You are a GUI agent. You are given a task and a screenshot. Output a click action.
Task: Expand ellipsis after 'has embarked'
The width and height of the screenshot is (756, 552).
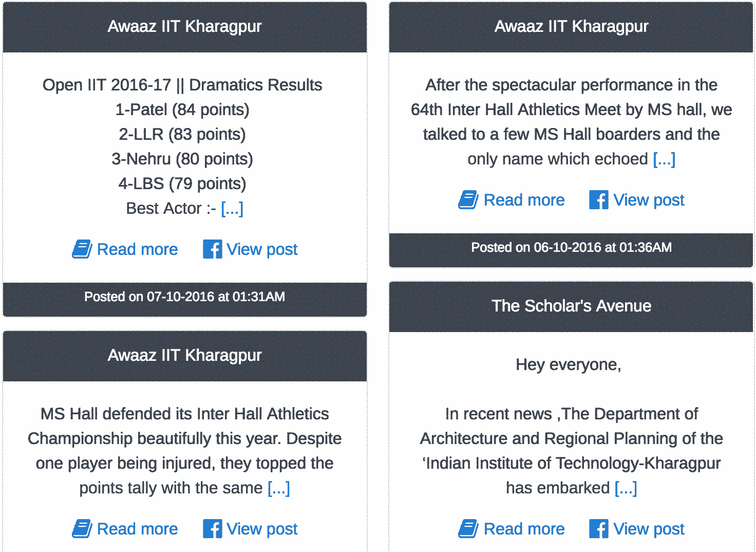click(626, 488)
